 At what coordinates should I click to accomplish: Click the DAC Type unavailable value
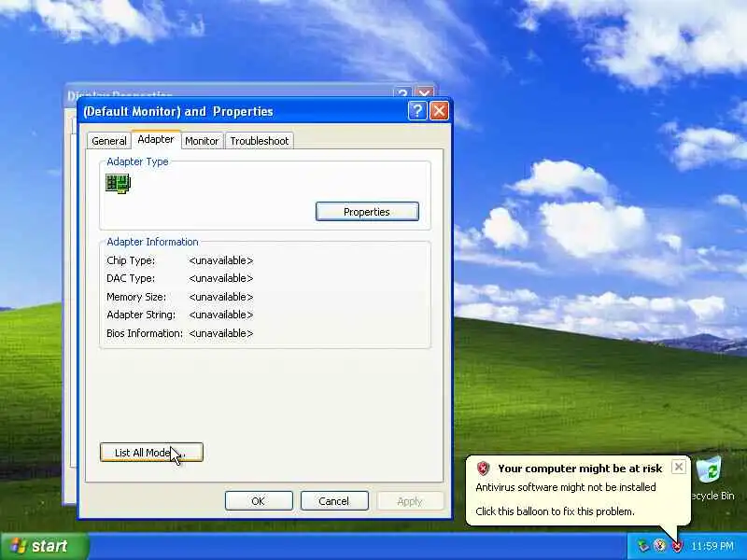pyautogui.click(x=221, y=278)
